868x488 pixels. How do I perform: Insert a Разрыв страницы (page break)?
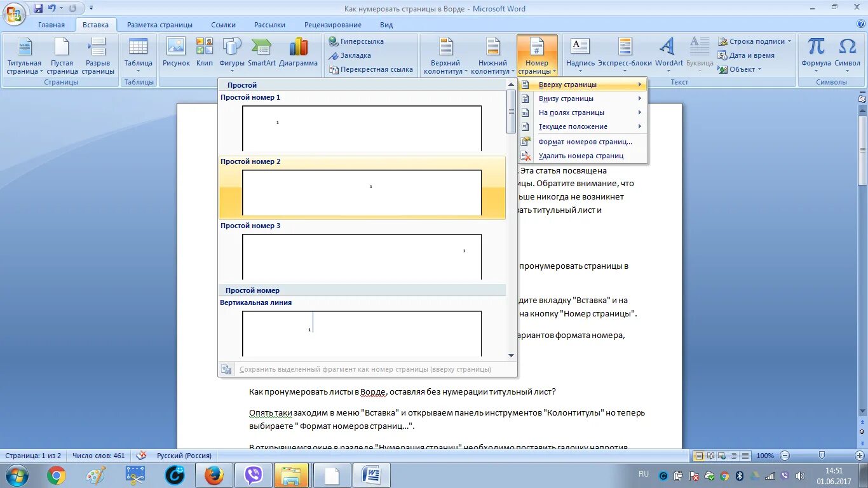[98, 56]
